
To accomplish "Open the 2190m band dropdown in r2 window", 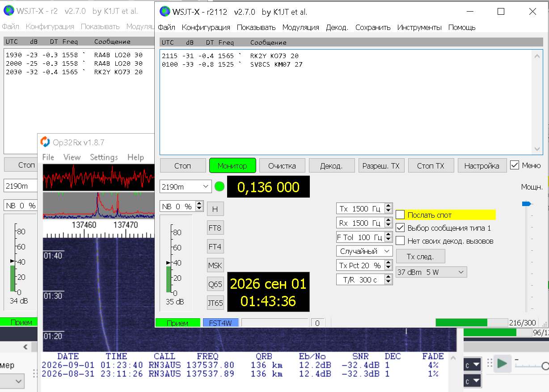I will (x=21, y=185).
